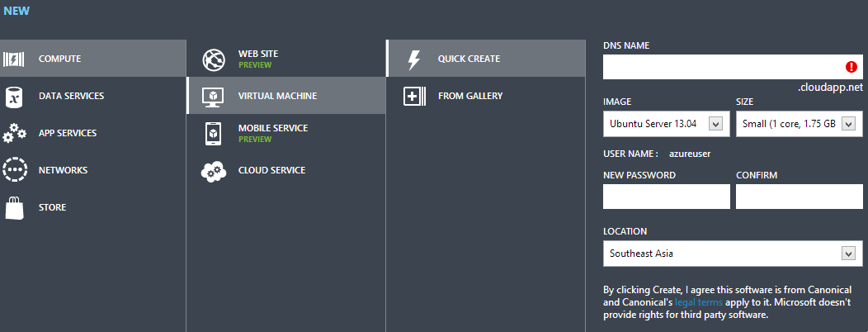Select FROM GALLERY option
This screenshot has width=868, height=332.
pos(485,95)
